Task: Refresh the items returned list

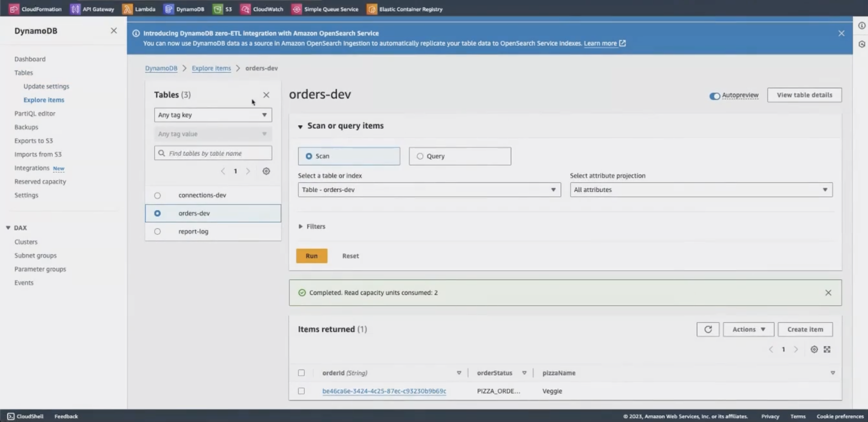Action: pyautogui.click(x=708, y=329)
